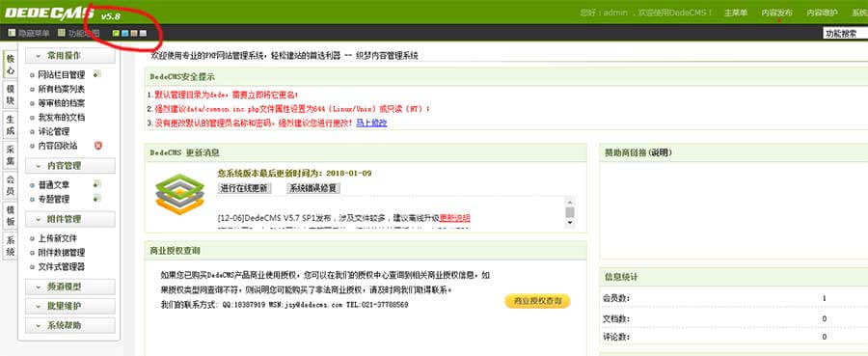Viewport: 868px width, 356px height.
Task: Click update news scrollbar up arrow
Action: point(570,202)
